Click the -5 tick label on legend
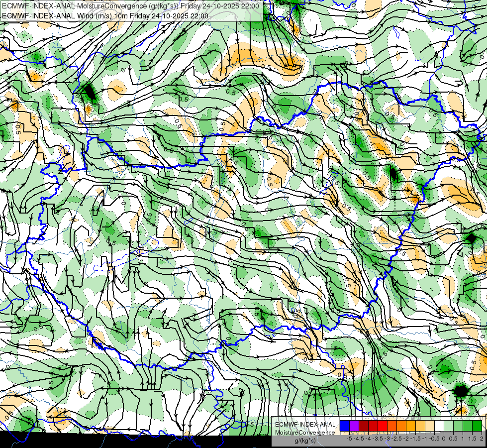The height and width of the screenshot is (448, 487). (x=349, y=439)
